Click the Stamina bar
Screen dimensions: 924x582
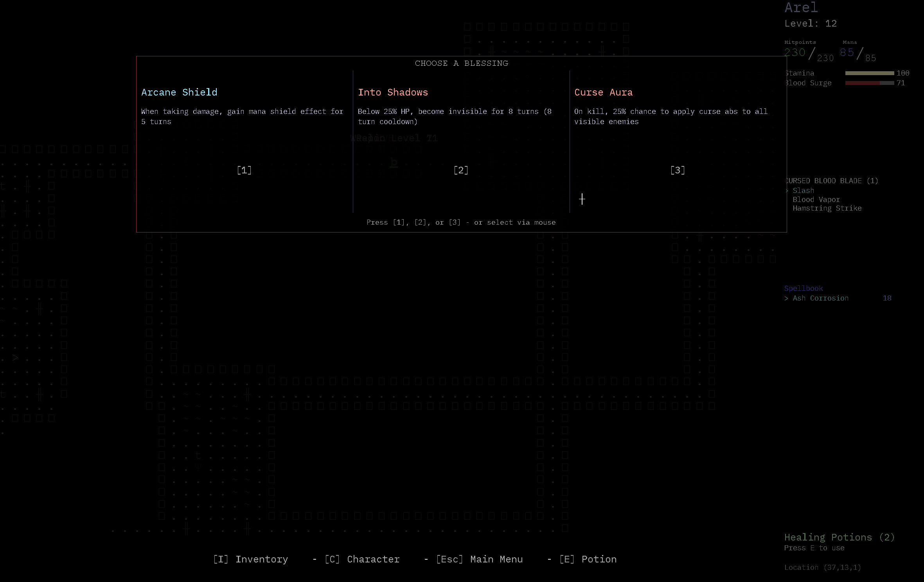tap(869, 73)
